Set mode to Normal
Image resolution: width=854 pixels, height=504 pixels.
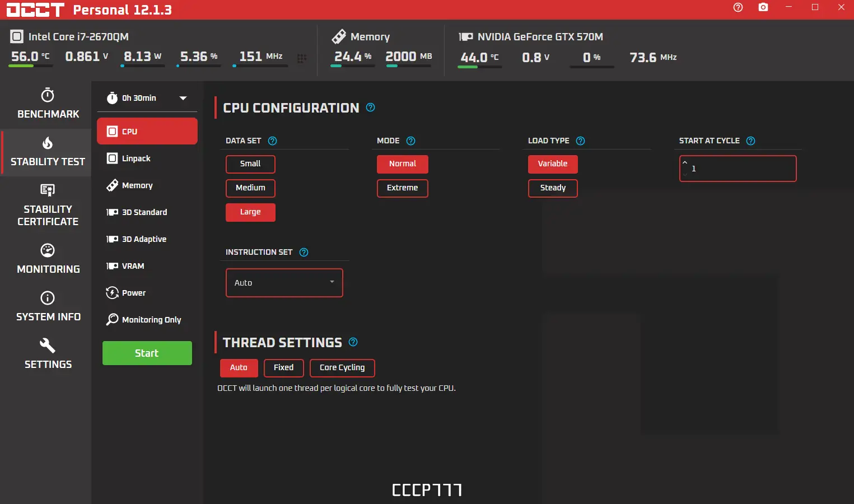tap(403, 164)
